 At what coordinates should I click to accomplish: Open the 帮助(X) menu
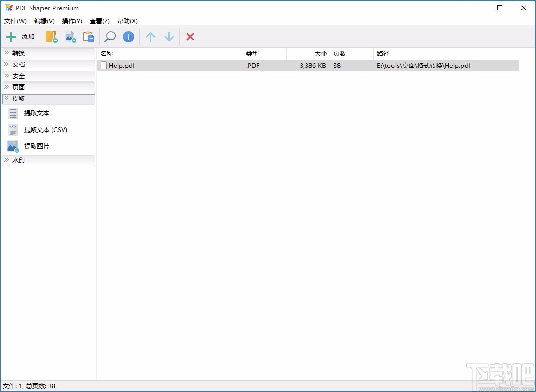tap(127, 21)
